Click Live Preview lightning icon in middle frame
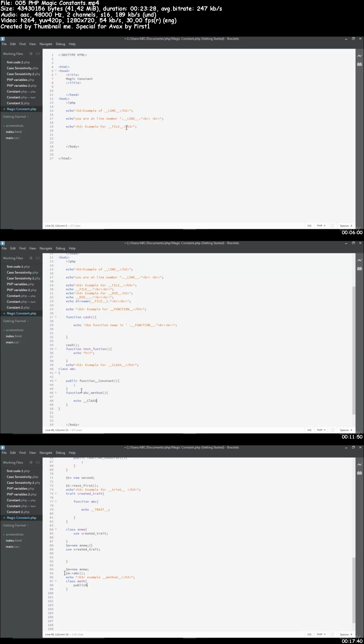This screenshot has width=364, height=644. [x=359, y=260]
